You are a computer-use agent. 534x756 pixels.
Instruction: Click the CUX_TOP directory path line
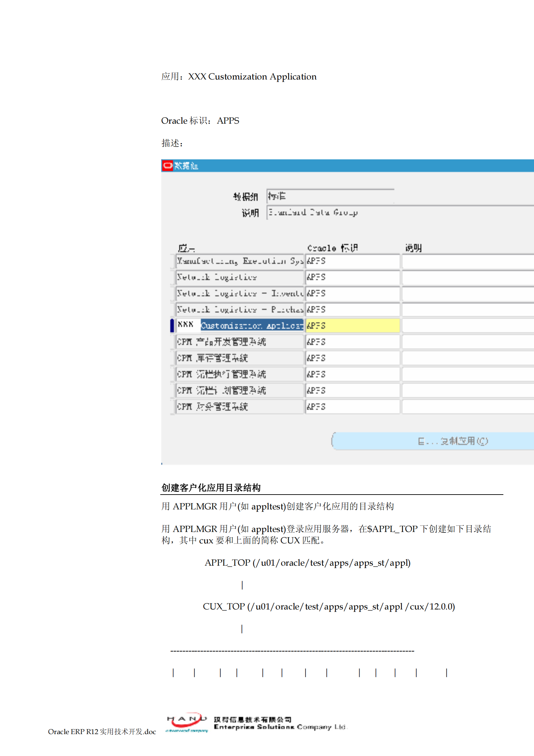pyautogui.click(x=329, y=607)
